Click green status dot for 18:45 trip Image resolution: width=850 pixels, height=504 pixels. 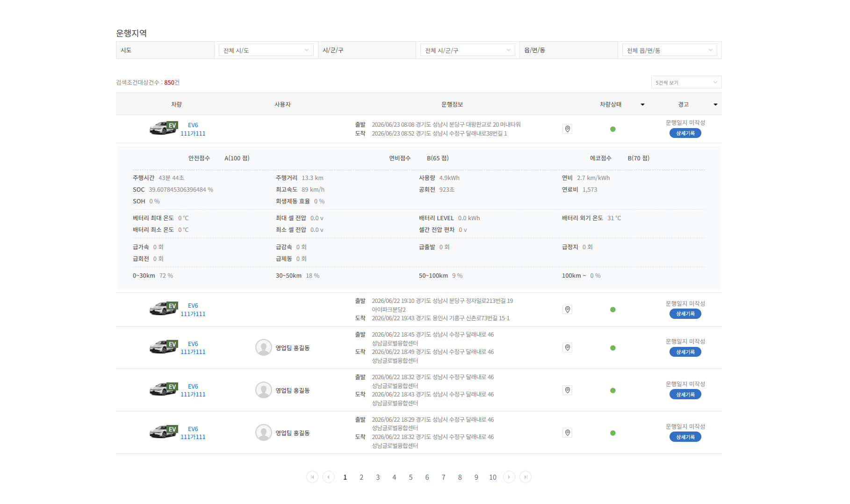tap(613, 348)
